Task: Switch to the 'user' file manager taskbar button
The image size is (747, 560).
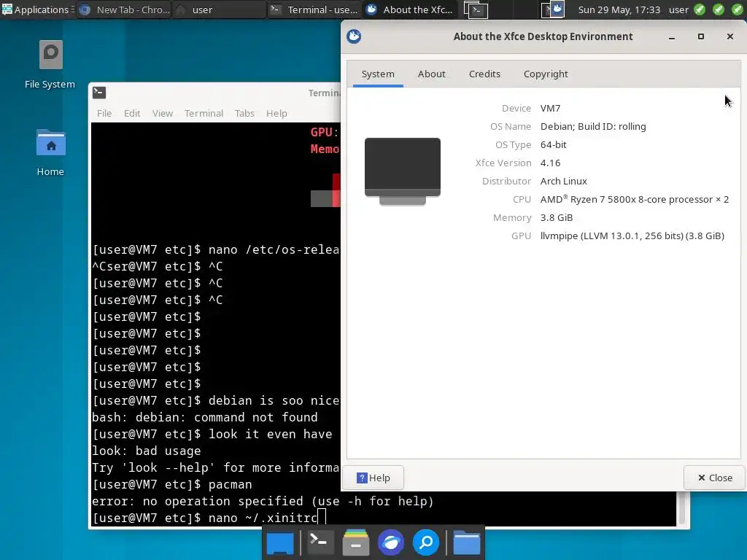Action: 219,9
